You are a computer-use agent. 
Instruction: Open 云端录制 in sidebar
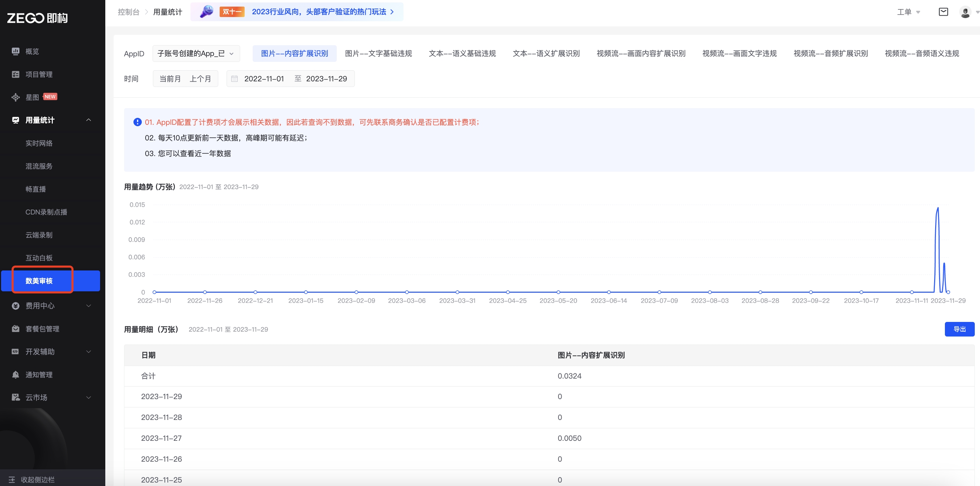pyautogui.click(x=39, y=235)
